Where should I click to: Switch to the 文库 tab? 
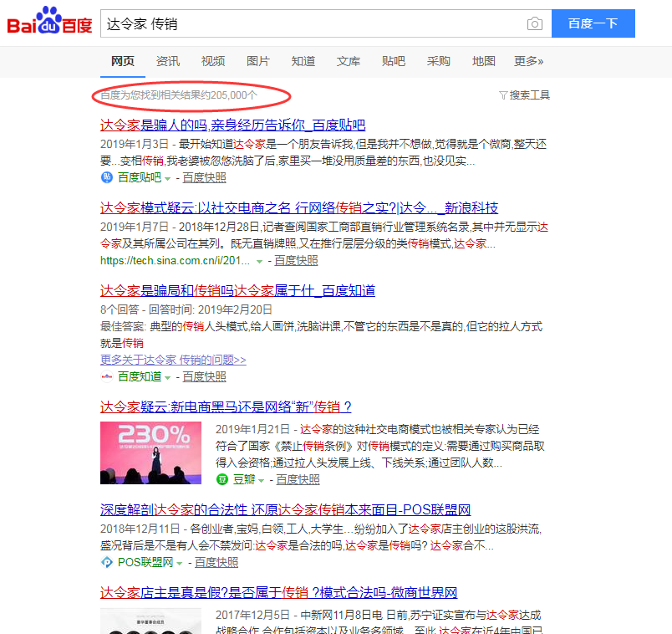(x=349, y=61)
